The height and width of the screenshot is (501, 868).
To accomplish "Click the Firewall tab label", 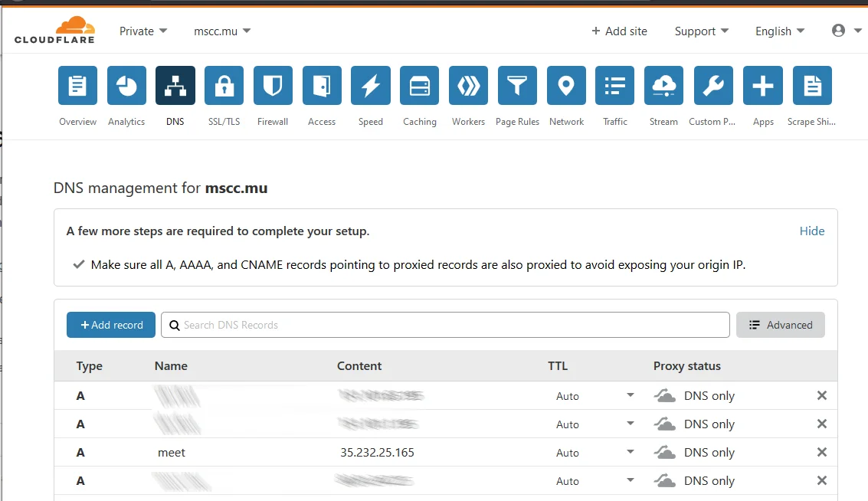I will point(273,122).
